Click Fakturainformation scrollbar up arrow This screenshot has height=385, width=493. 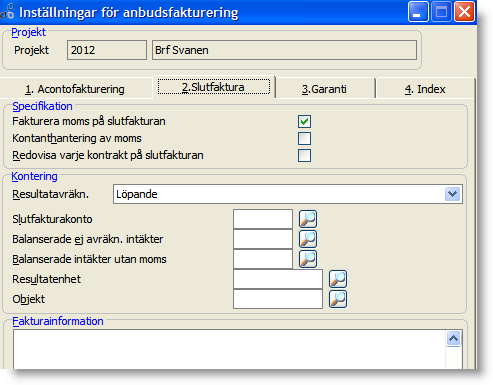[x=453, y=339]
